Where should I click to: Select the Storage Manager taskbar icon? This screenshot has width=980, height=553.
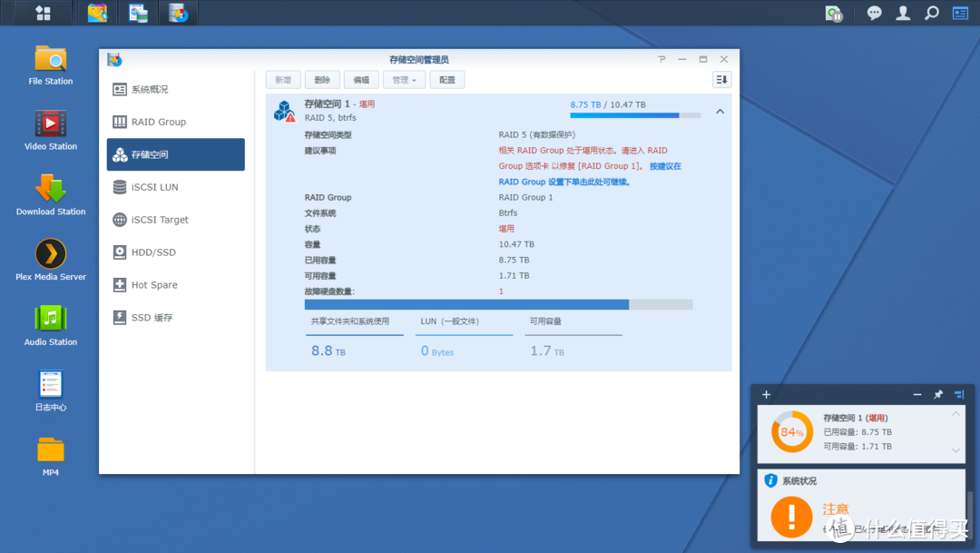tap(179, 13)
